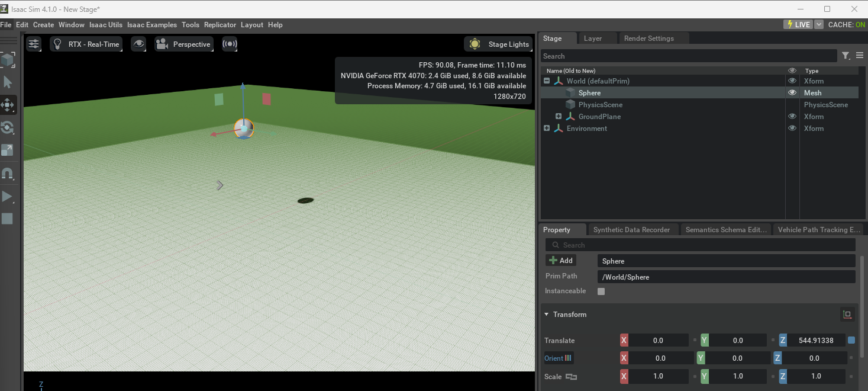
Task: Hide the Sphere mesh via eye icon
Action: (792, 93)
